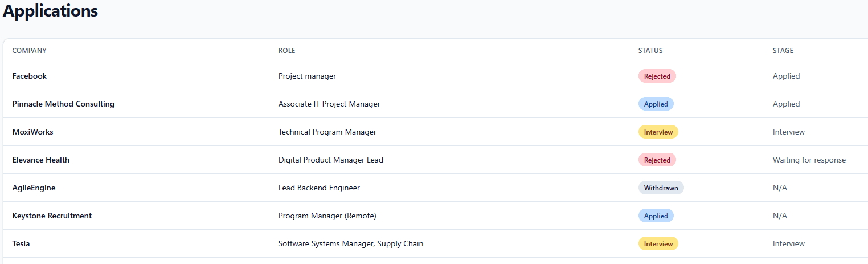Click Lead Backend Engineer role
The height and width of the screenshot is (264, 868).
coord(319,188)
